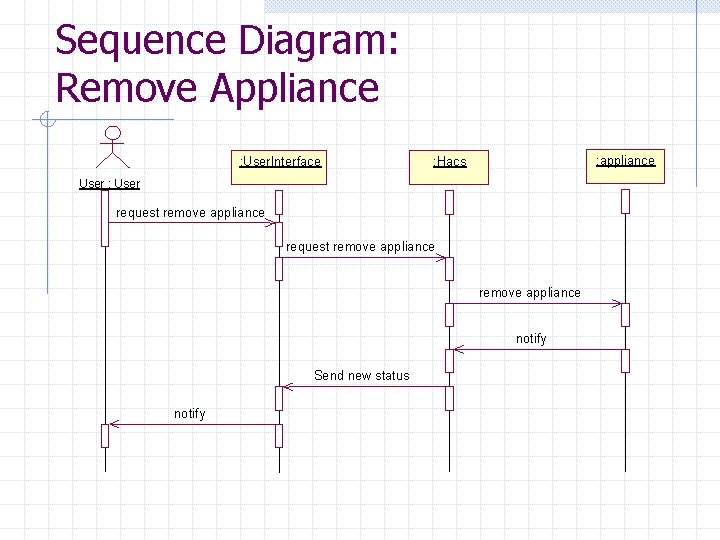Click the 'User : User' actor label
This screenshot has width=720, height=540.
click(x=109, y=184)
